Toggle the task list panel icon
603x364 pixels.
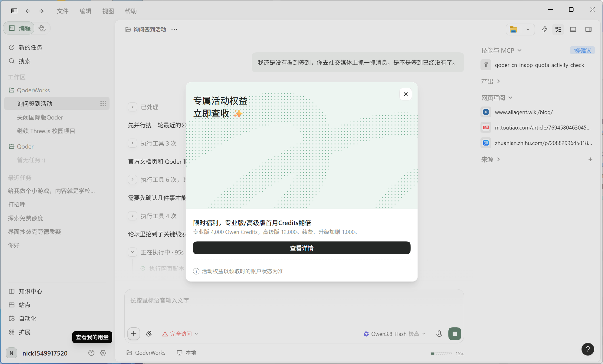(x=558, y=29)
